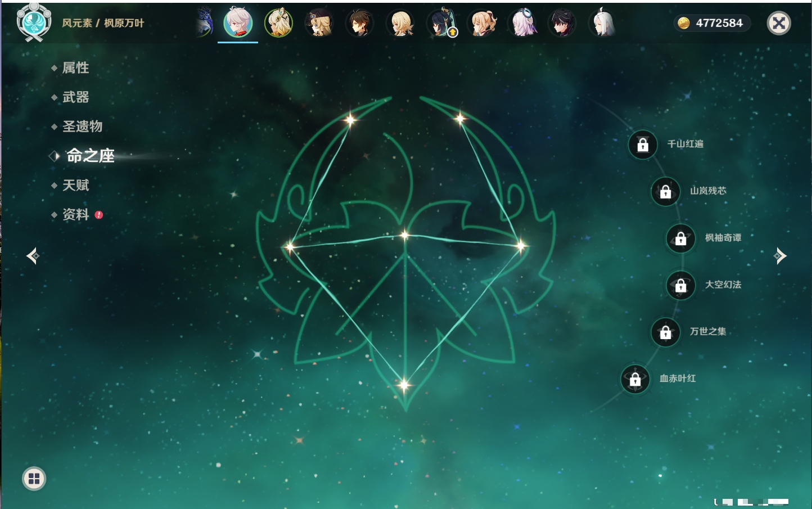The height and width of the screenshot is (509, 812).
Task: Click the Mora balance 4772584
Action: coord(719,23)
